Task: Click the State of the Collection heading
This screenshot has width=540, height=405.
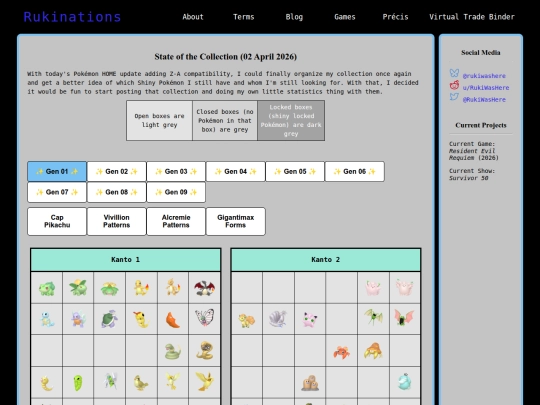Action: click(x=226, y=56)
